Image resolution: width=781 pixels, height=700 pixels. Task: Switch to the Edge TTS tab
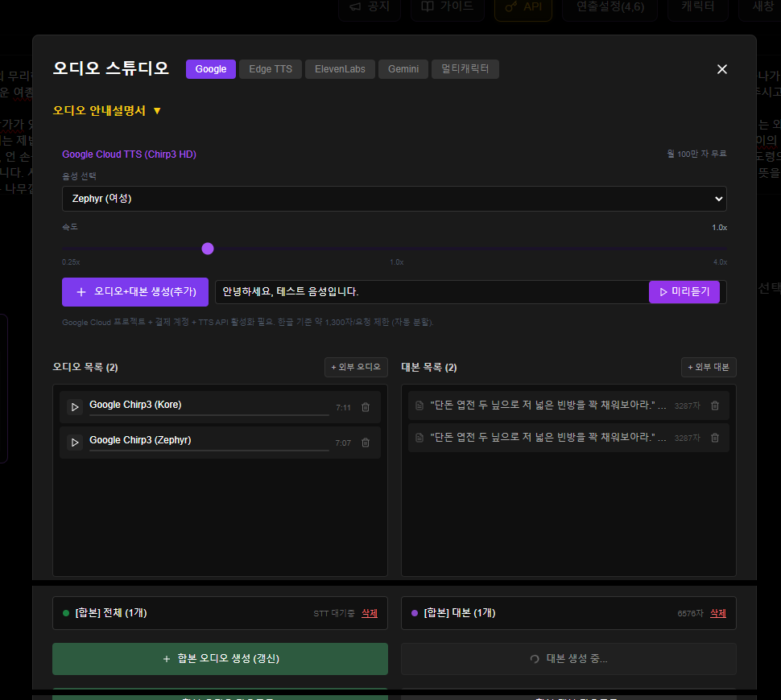[x=270, y=69]
